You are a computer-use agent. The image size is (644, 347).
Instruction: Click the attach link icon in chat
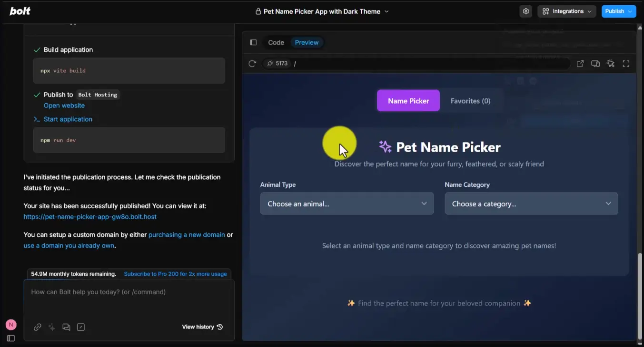pos(37,327)
